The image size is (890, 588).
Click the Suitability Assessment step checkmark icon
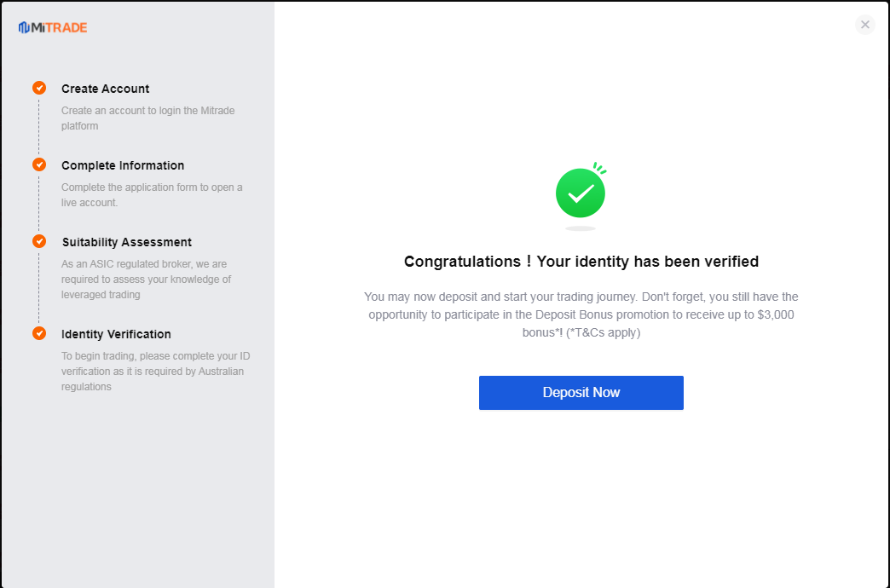(x=39, y=241)
